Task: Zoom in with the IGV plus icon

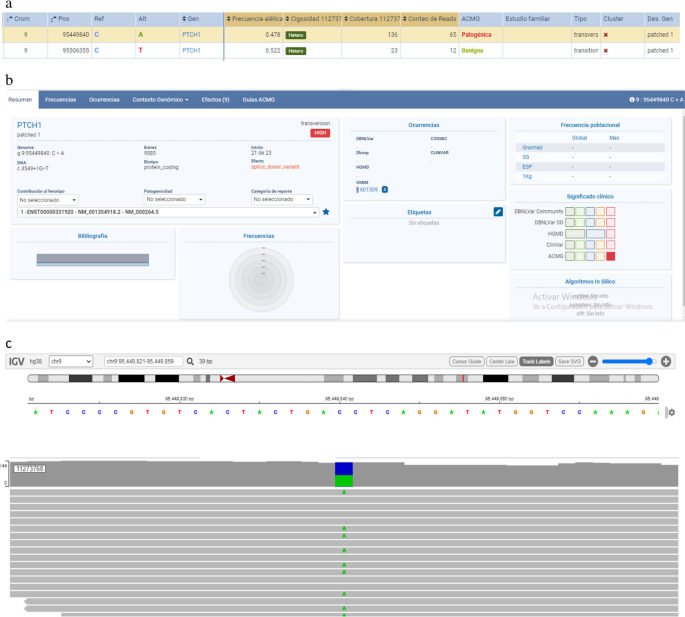Action: (x=666, y=361)
